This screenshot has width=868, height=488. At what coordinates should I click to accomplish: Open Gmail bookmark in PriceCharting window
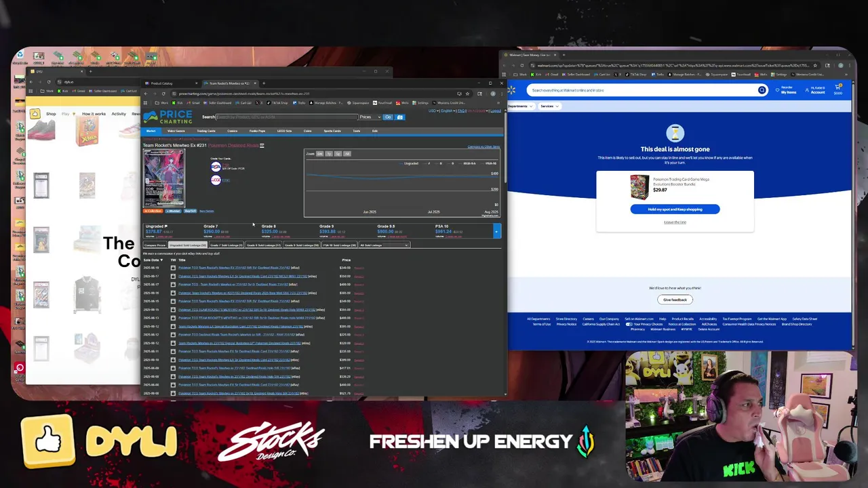click(x=193, y=103)
